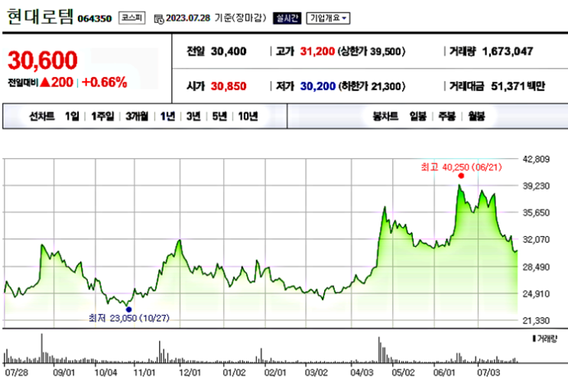Click the 전일 value 30,400
568x392 pixels.
coord(229,51)
